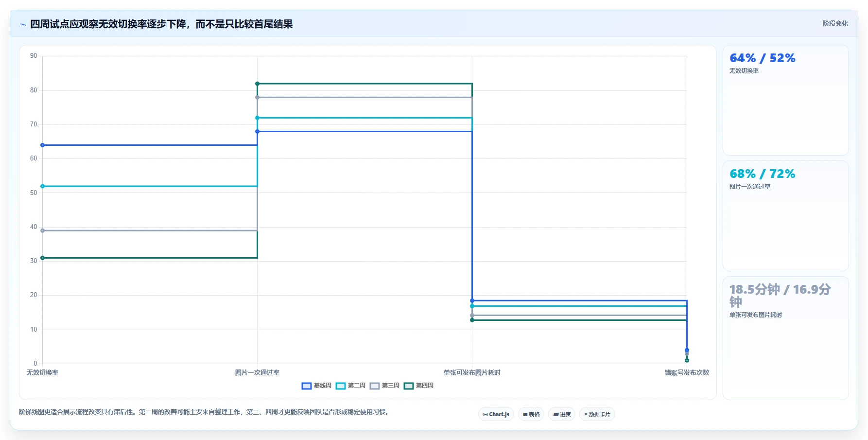Click the 无效切换率 x-axis label
Image resolution: width=868 pixels, height=440 pixels.
(x=42, y=372)
